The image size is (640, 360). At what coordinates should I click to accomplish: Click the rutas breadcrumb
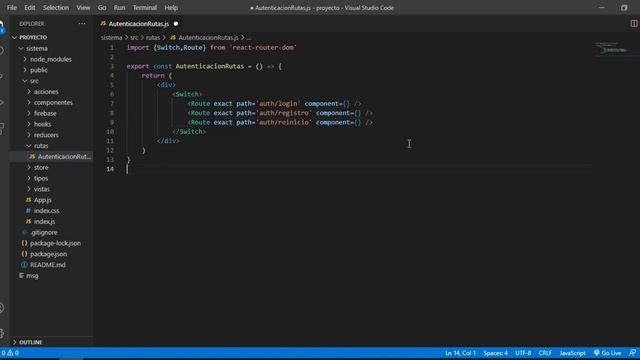(153, 38)
